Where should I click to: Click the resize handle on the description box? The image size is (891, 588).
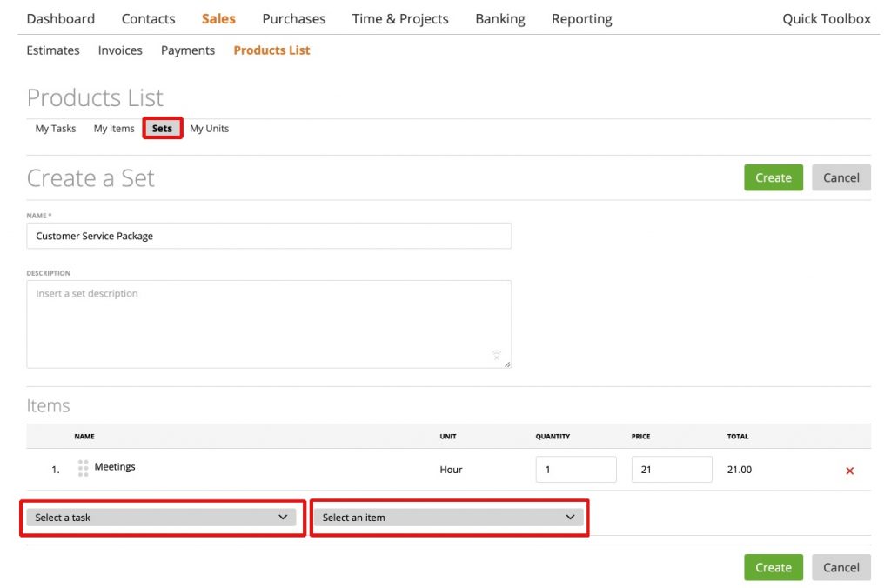coord(506,362)
